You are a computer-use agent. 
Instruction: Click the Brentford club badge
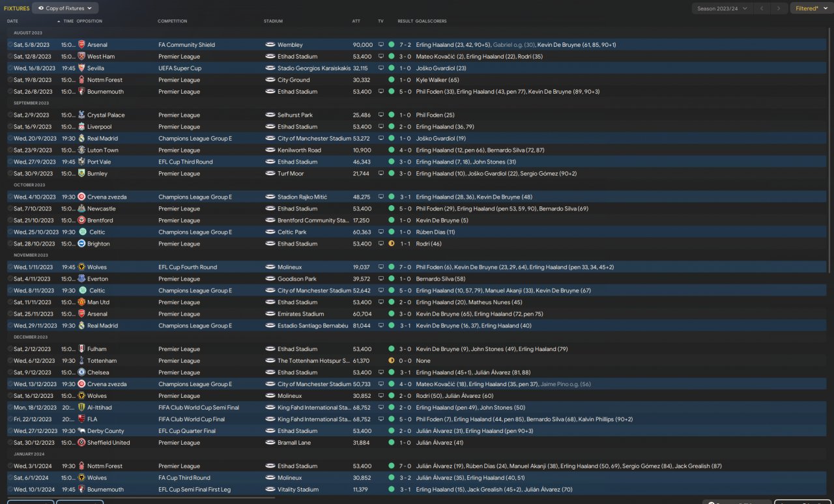pos(81,221)
